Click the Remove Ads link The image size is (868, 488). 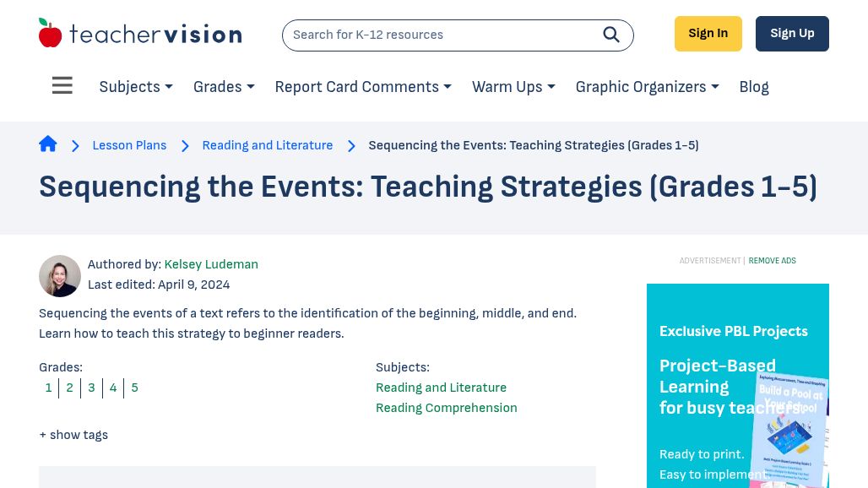pyautogui.click(x=772, y=261)
